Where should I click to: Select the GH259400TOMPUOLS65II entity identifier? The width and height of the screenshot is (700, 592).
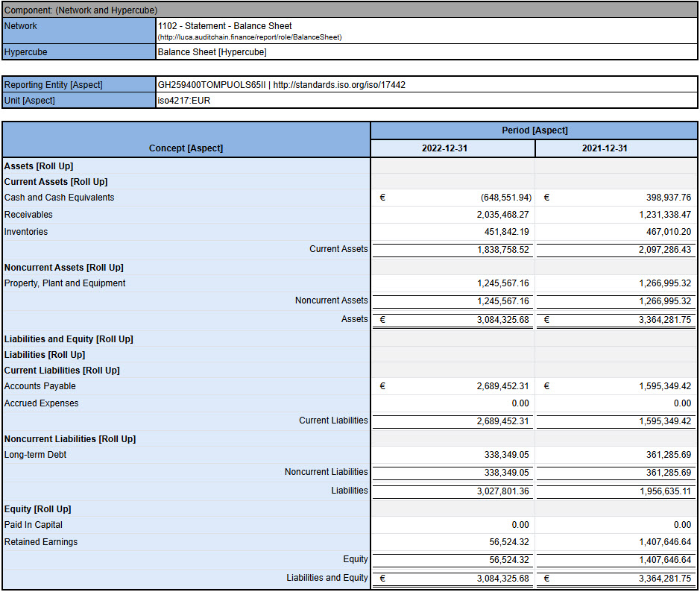(211, 84)
